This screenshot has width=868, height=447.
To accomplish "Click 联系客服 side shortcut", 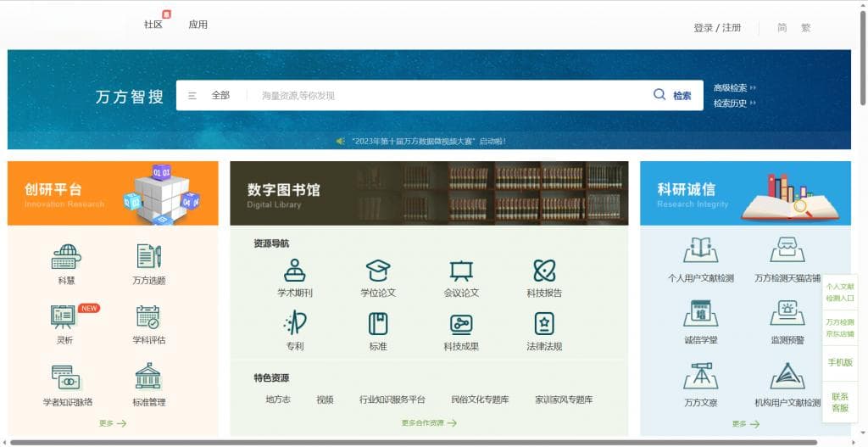I will pyautogui.click(x=840, y=402).
